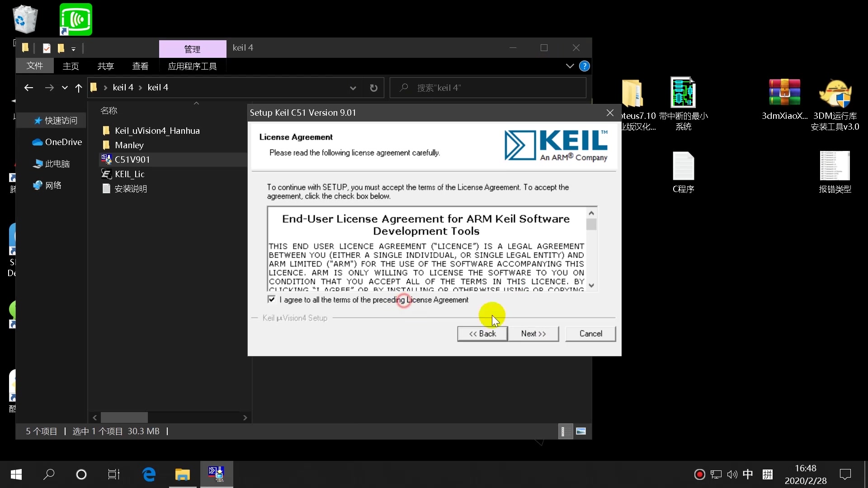Check the license agreement checkbox

(x=271, y=299)
